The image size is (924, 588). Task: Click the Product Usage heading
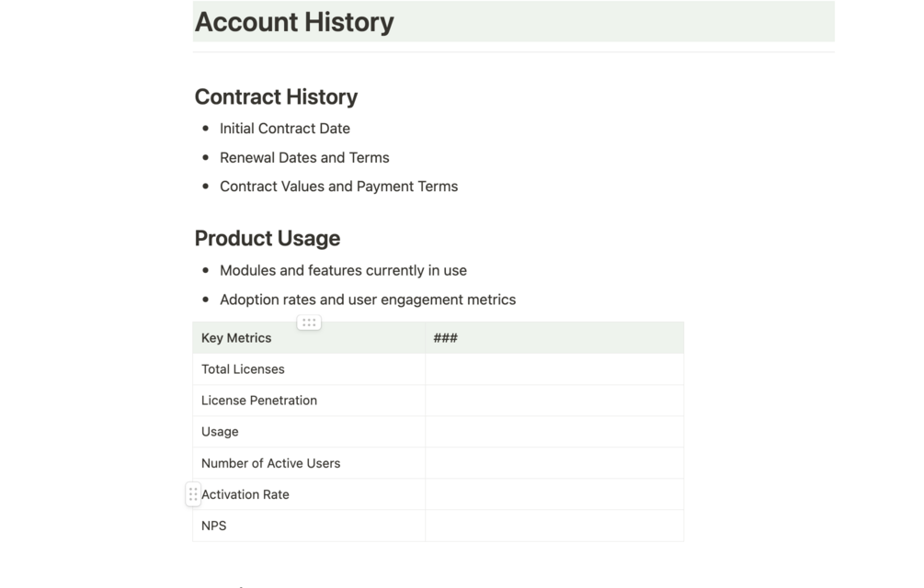pyautogui.click(x=268, y=238)
